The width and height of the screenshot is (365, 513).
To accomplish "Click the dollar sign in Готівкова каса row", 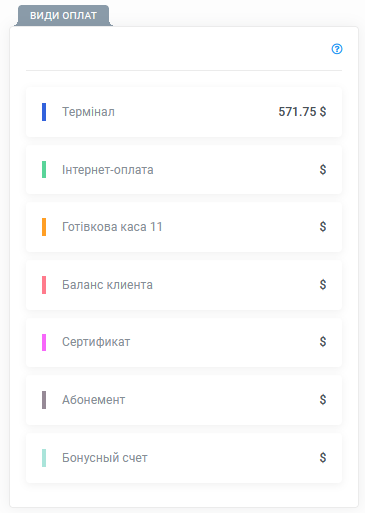I will (323, 227).
